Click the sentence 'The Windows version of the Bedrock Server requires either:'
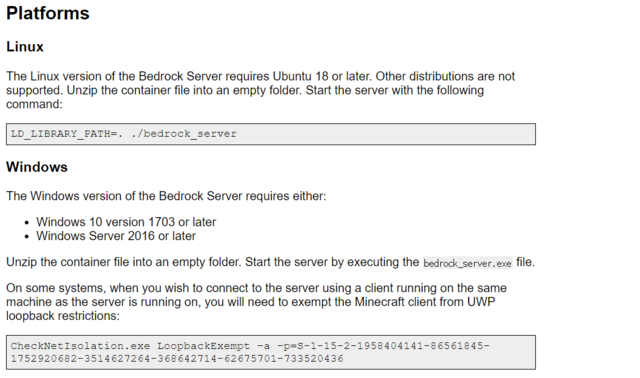The height and width of the screenshot is (378, 640). (x=166, y=196)
